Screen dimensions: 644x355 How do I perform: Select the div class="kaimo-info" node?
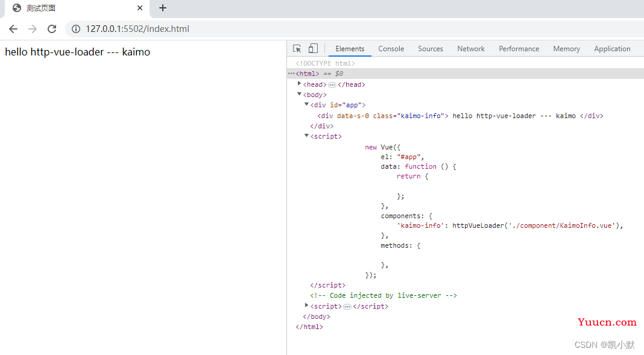pyautogui.click(x=460, y=116)
